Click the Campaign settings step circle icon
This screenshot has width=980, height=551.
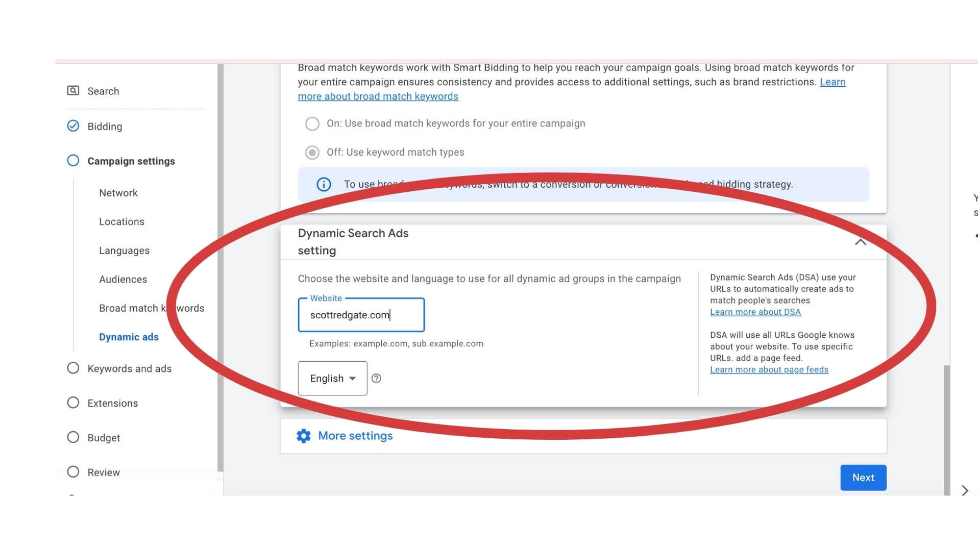pyautogui.click(x=73, y=161)
